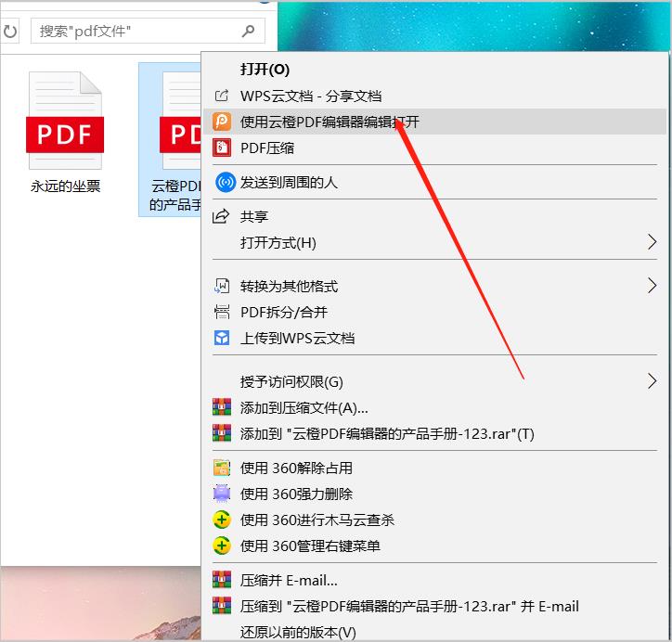Select PDF拆分/合并 menu entry
672x642 pixels.
[x=434, y=313]
